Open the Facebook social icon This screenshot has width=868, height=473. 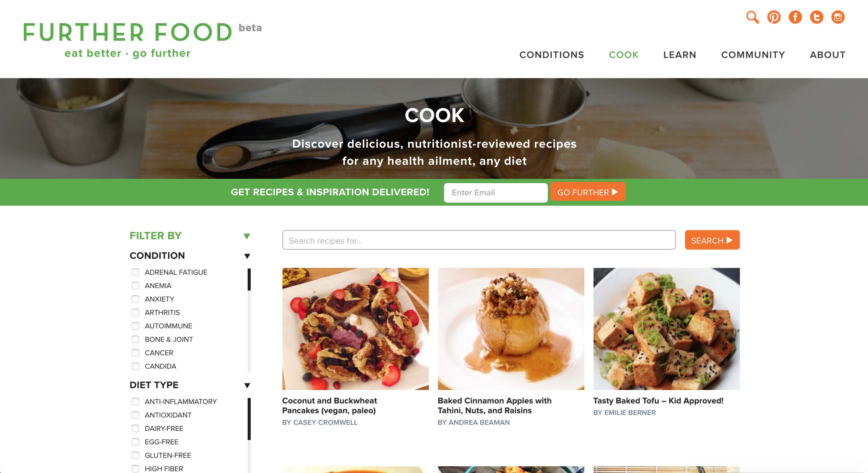[x=795, y=17]
